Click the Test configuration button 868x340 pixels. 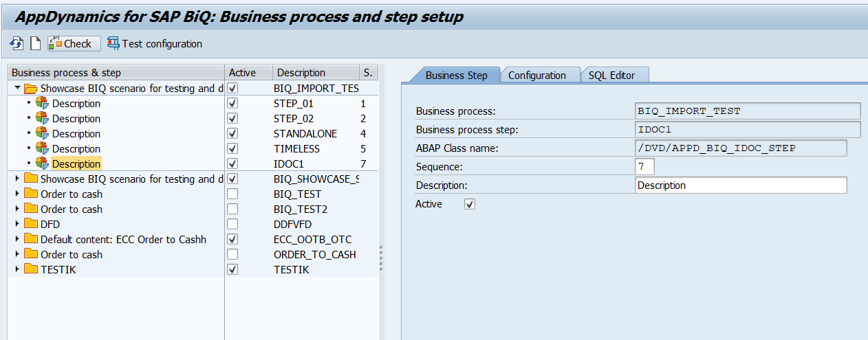tap(155, 44)
